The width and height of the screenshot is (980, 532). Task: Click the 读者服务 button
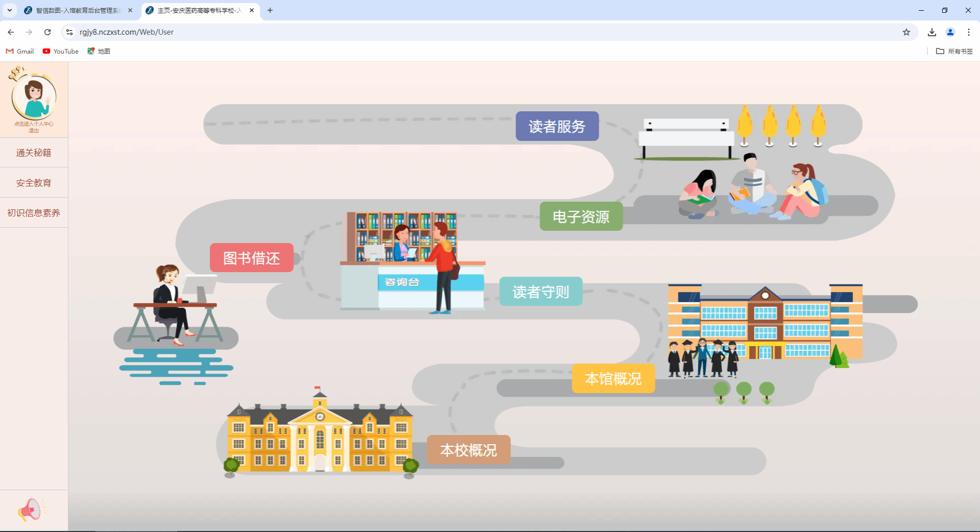[x=557, y=126]
